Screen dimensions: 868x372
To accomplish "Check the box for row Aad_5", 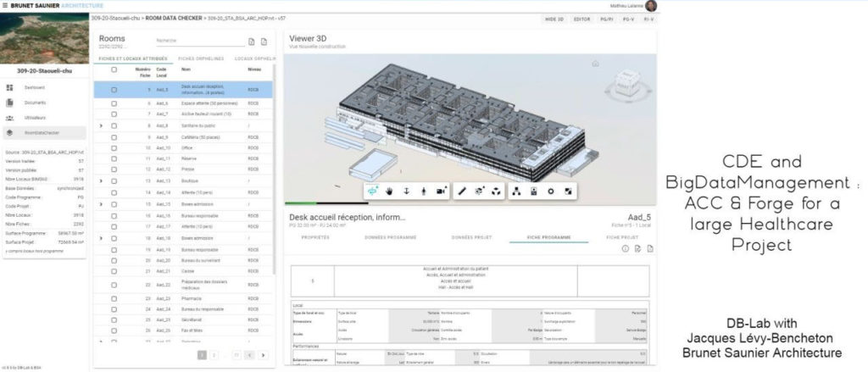I will 114,90.
